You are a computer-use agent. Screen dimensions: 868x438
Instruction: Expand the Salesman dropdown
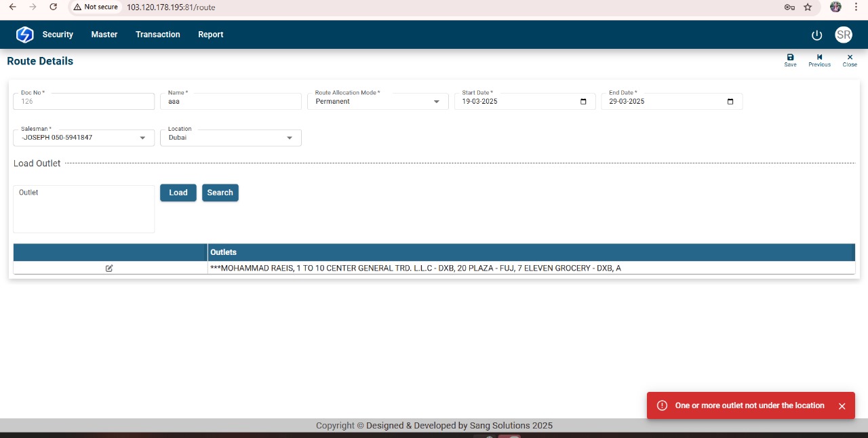[x=142, y=138]
